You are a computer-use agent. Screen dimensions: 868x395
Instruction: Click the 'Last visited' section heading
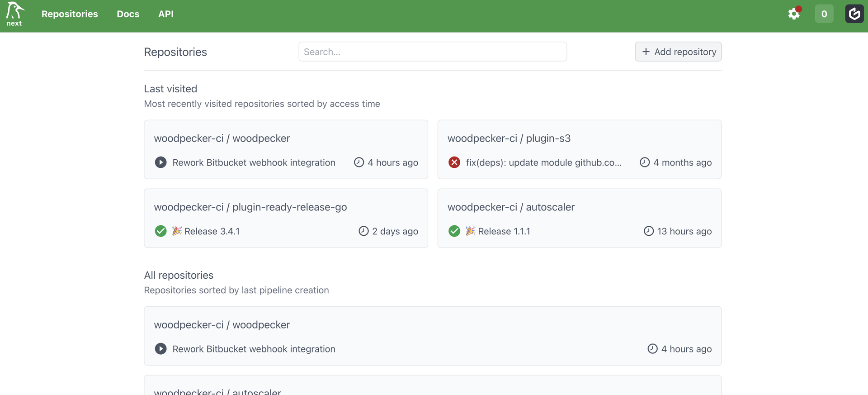pyautogui.click(x=171, y=89)
